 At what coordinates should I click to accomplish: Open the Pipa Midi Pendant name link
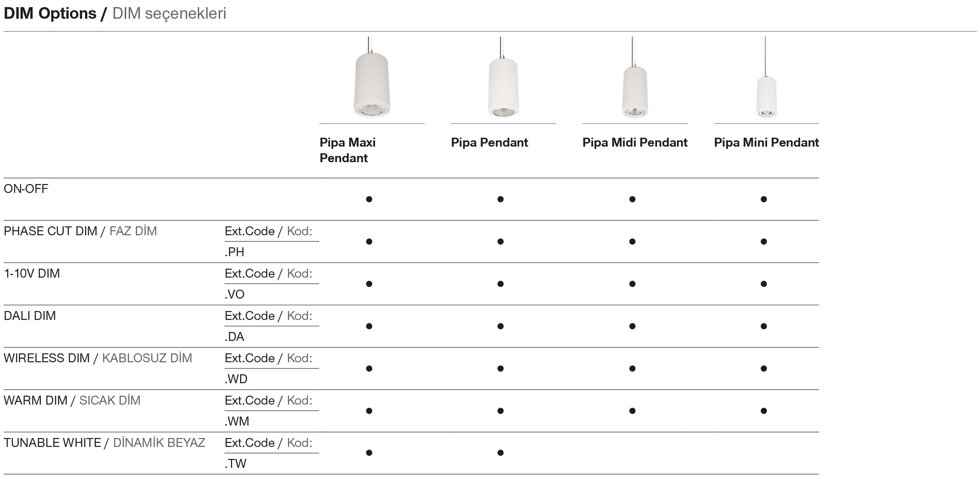pos(635,143)
